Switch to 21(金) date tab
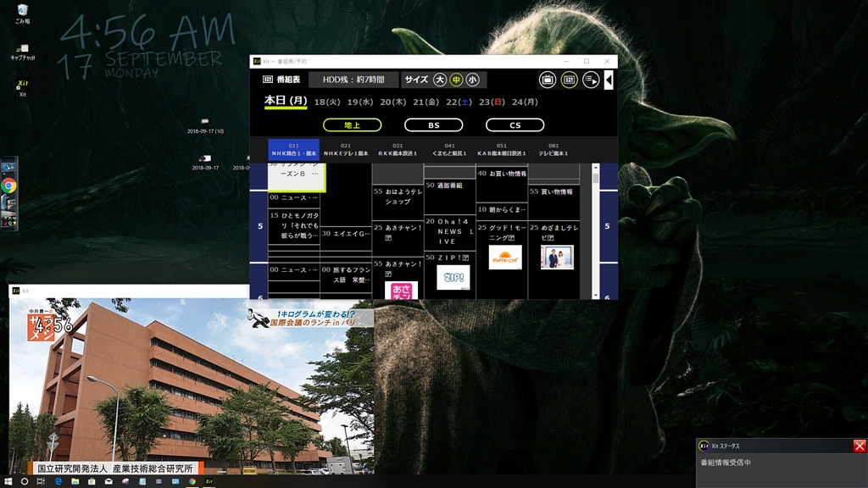This screenshot has height=488, width=868. click(x=426, y=102)
